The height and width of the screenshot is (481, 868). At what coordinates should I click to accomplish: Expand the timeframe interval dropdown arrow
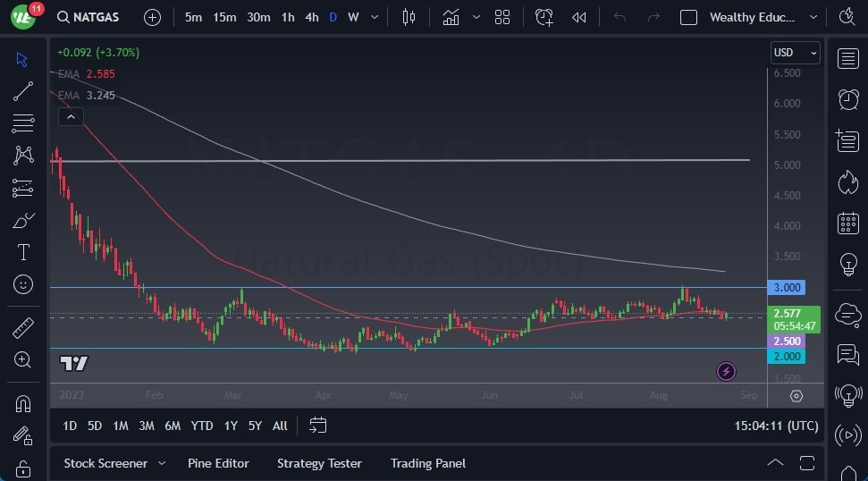375,17
